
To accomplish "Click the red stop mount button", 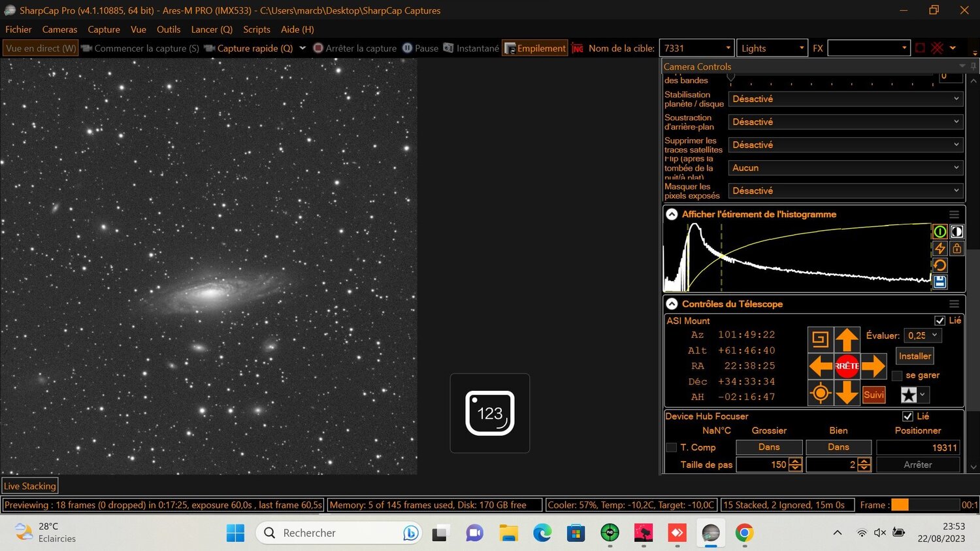I will coord(847,366).
